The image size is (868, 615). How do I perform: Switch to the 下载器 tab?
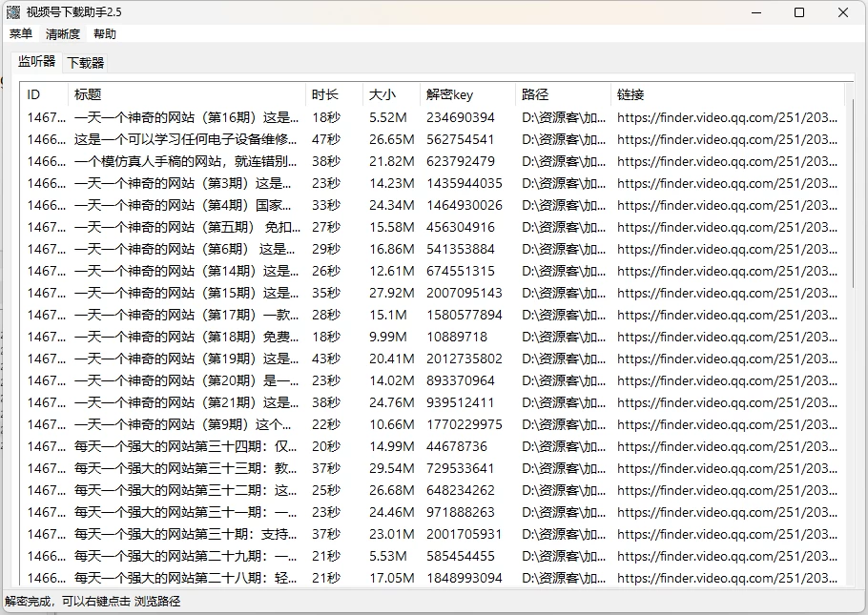point(85,63)
